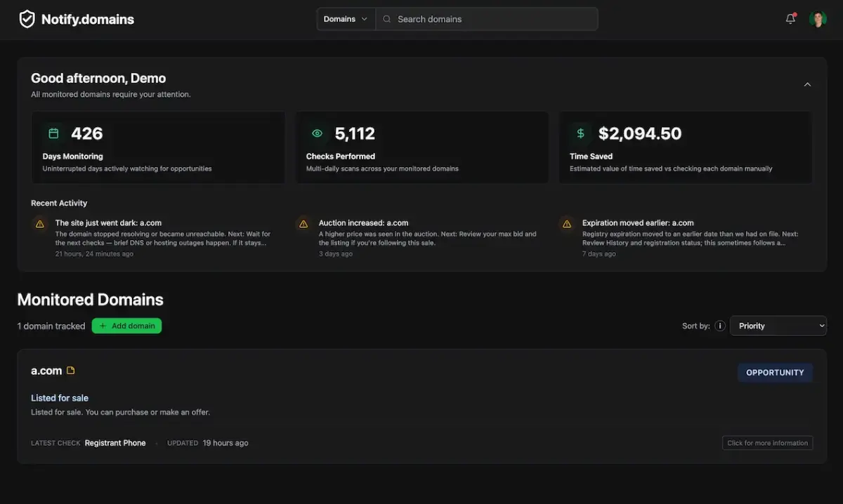Click warning icon for Auction increased

pos(303,224)
